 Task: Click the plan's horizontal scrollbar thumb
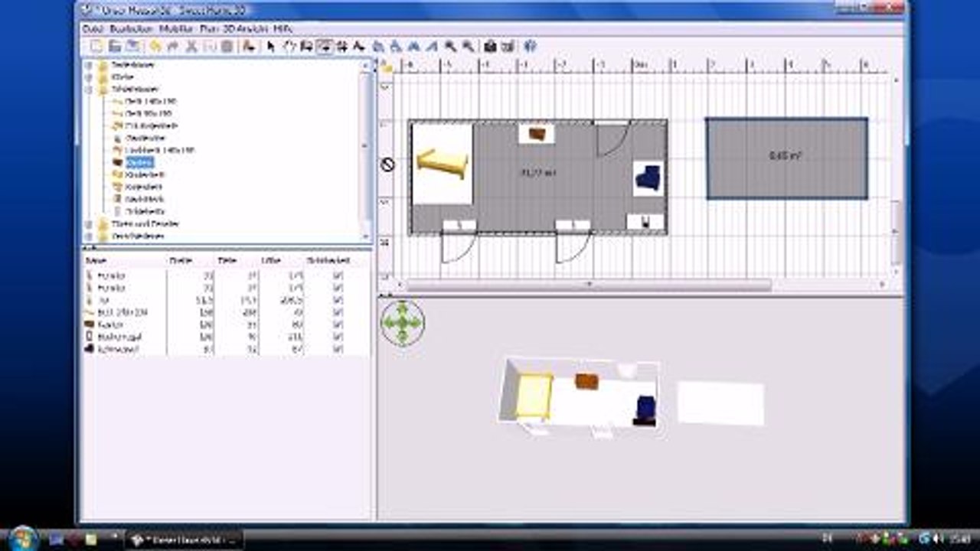click(x=588, y=285)
